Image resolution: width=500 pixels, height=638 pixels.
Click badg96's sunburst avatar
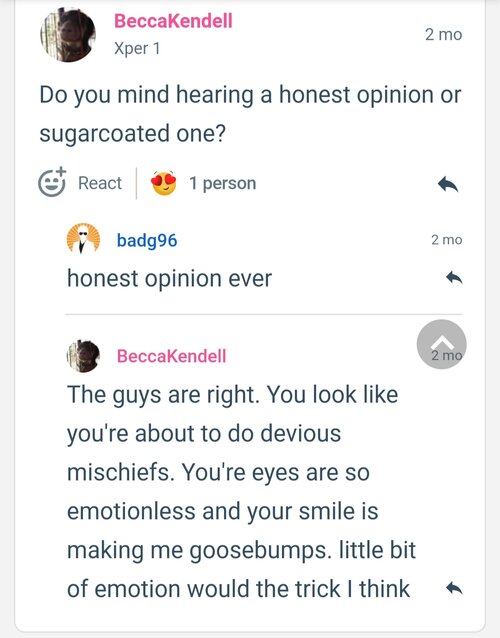click(83, 238)
